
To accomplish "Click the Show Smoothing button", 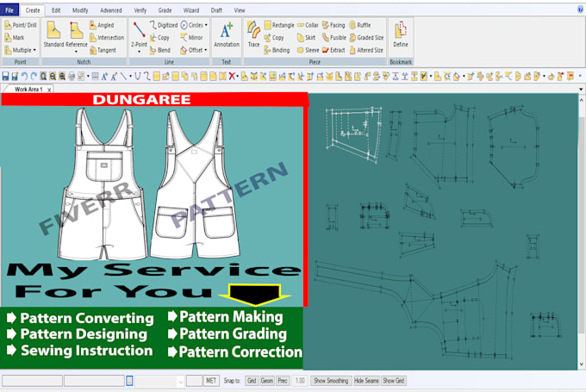I will coord(331,381).
